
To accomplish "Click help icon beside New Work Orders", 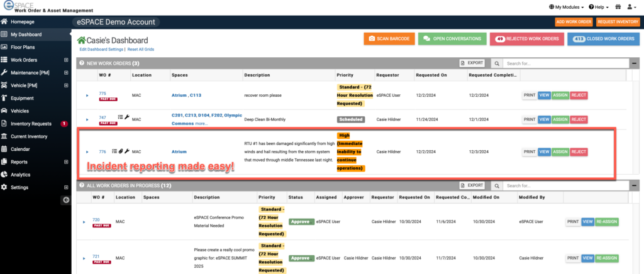I will 81,63.
